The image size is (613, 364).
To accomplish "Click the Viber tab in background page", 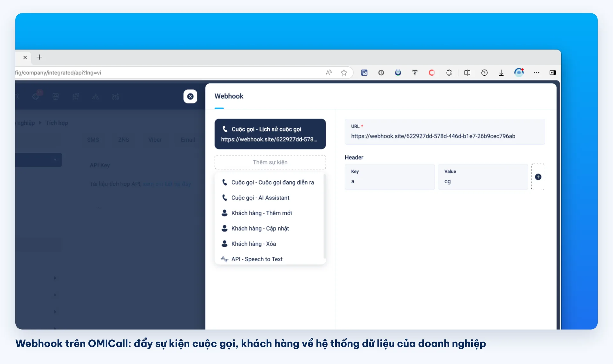I will click(x=155, y=140).
